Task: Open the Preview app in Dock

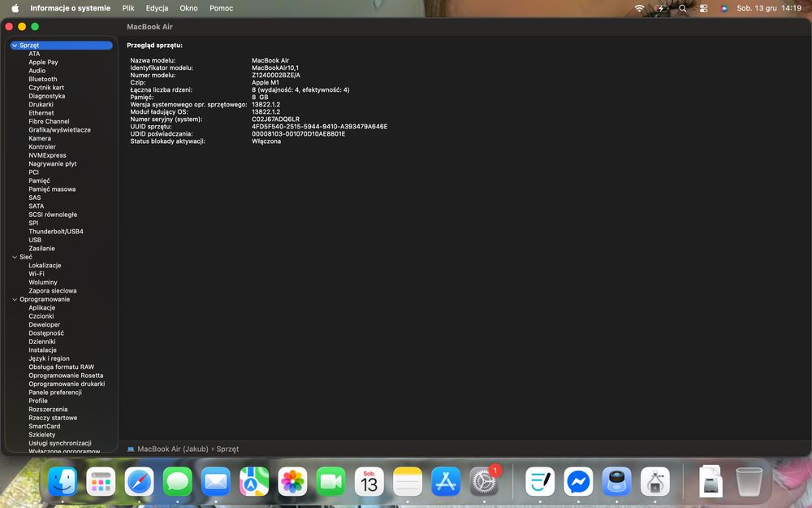Action: pyautogui.click(x=617, y=481)
